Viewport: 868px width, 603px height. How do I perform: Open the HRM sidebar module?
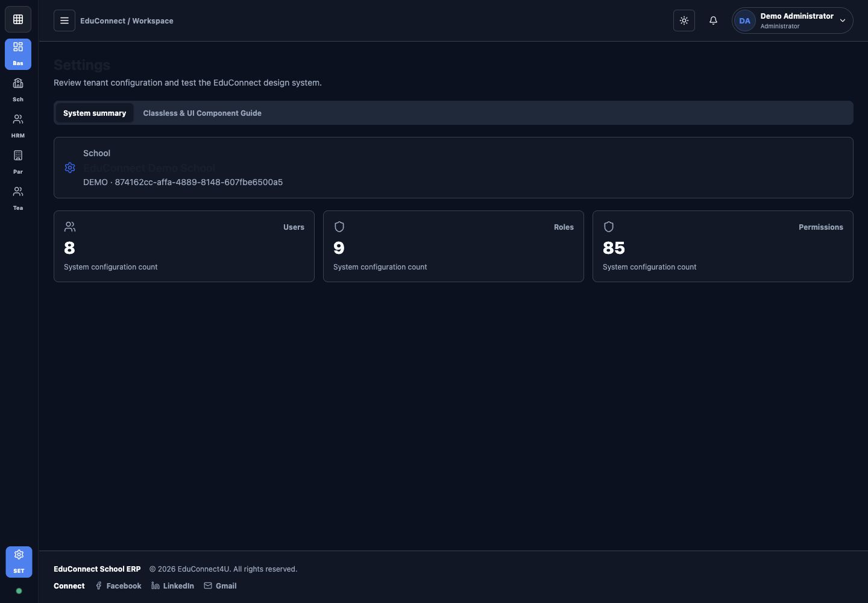pyautogui.click(x=18, y=126)
